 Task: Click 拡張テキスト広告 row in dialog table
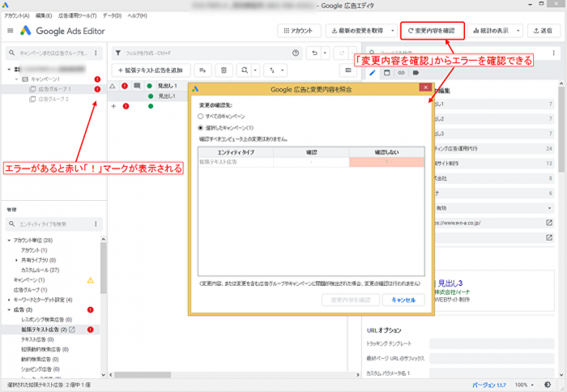[311, 162]
